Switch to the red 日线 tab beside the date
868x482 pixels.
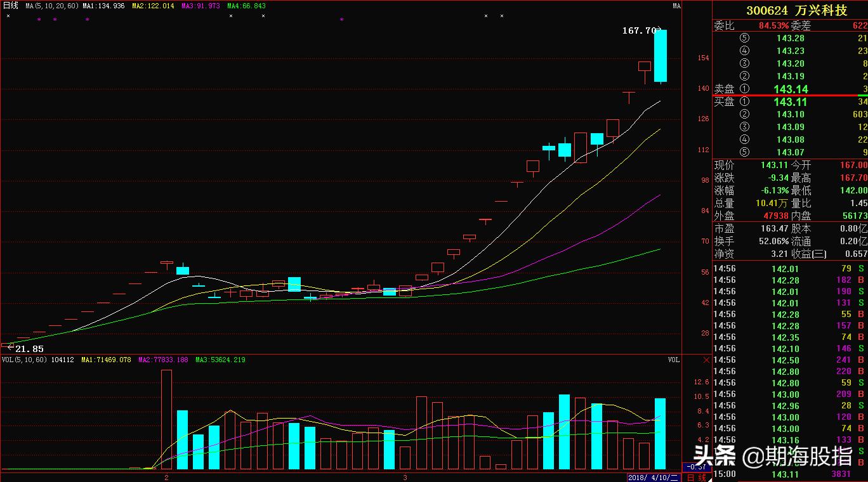pos(696,477)
